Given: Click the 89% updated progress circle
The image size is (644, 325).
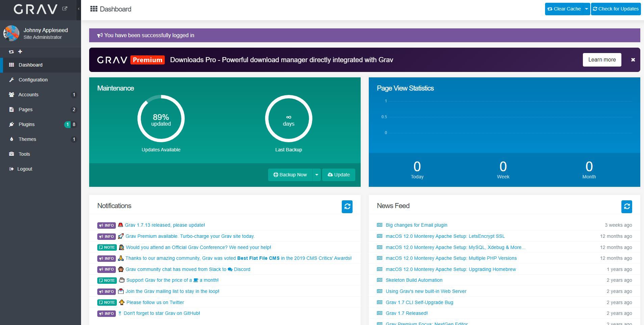Looking at the screenshot, I should point(161,119).
